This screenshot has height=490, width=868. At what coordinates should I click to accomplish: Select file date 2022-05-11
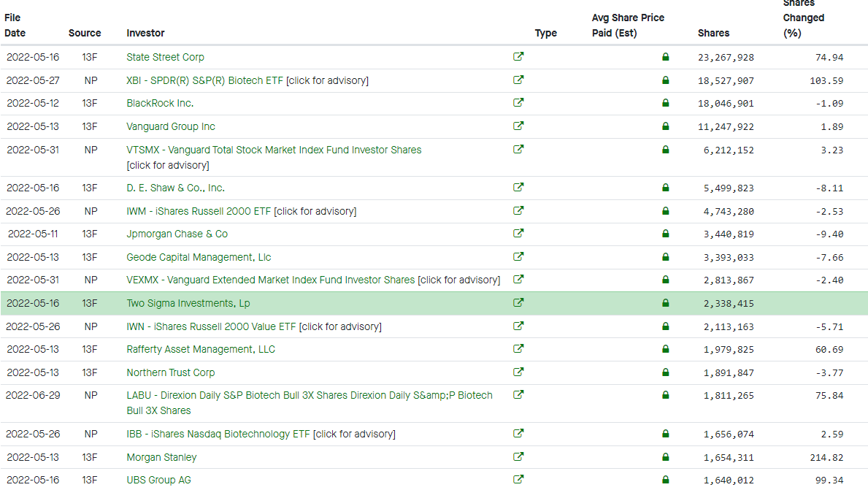pos(33,234)
